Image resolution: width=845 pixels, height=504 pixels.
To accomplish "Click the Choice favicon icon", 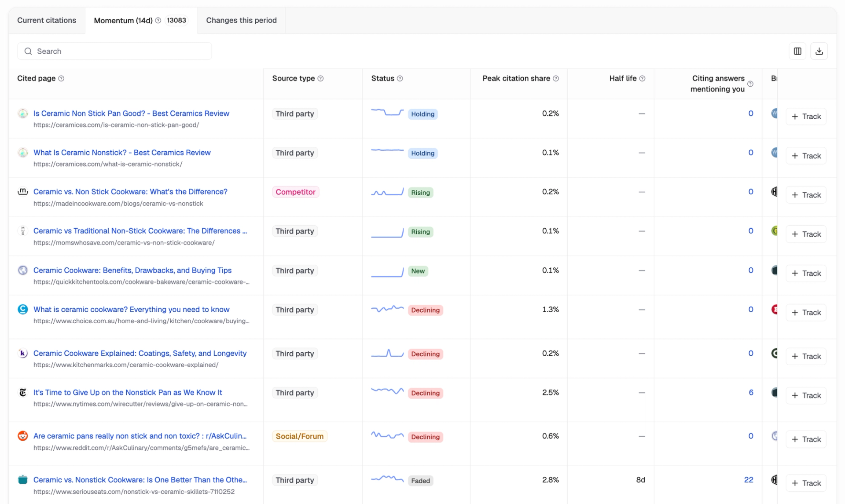I will pyautogui.click(x=23, y=309).
